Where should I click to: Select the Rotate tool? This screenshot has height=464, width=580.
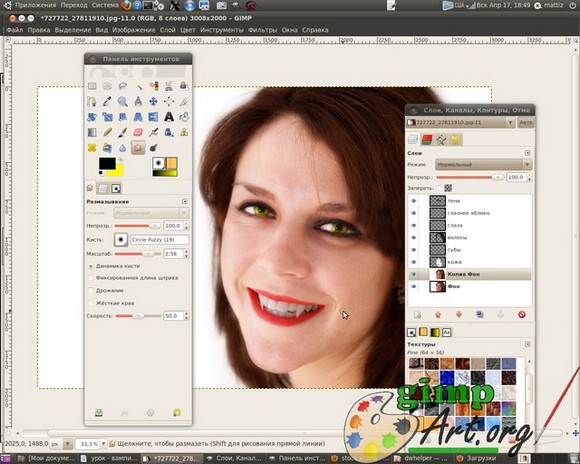point(92,117)
